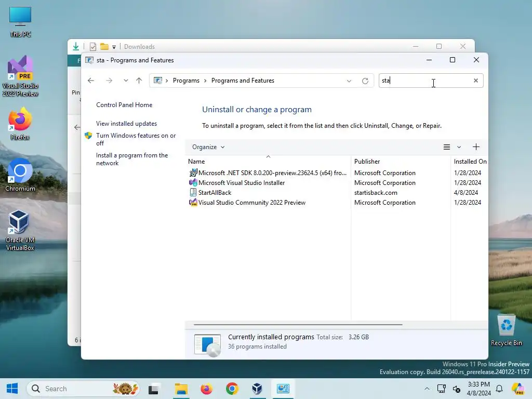The height and width of the screenshot is (399, 532).
Task: Open Copilot preview icon in tray
Action: 518,389
